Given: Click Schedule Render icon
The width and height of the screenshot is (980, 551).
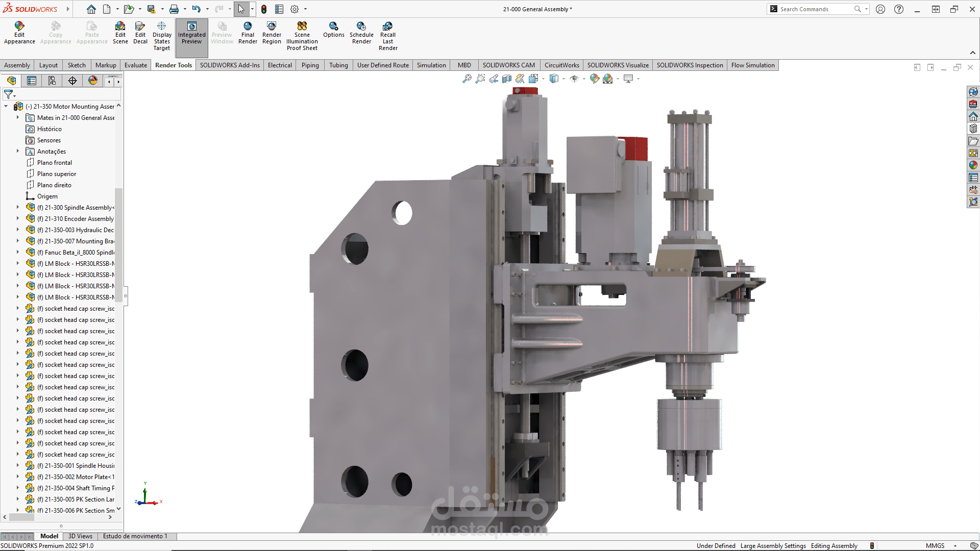Looking at the screenshot, I should point(361,33).
